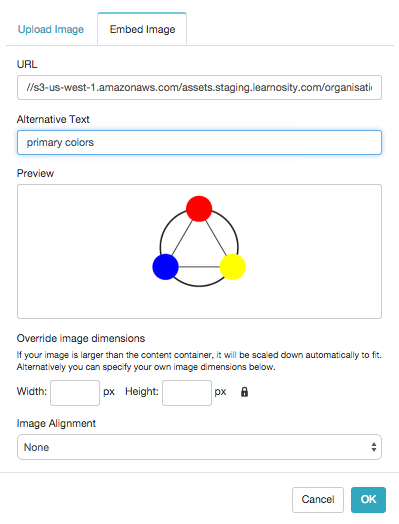This screenshot has height=524, width=399.
Task: Select the Embed Image tab
Action: (142, 29)
